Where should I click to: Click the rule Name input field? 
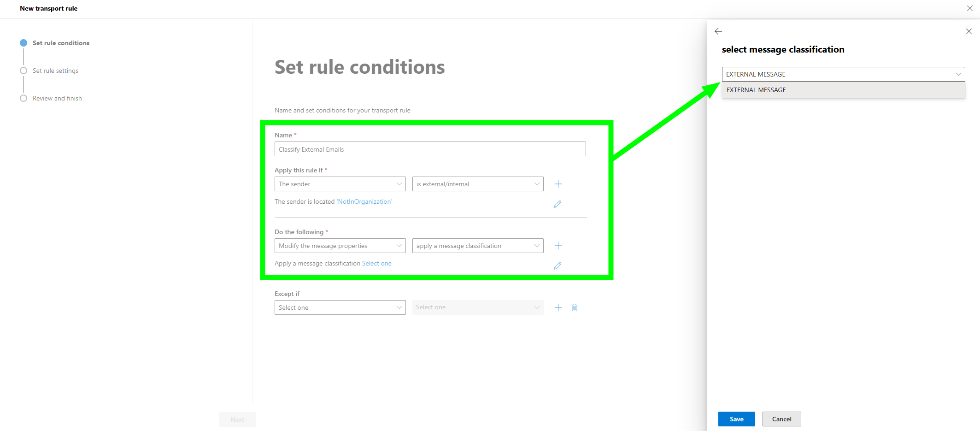430,149
